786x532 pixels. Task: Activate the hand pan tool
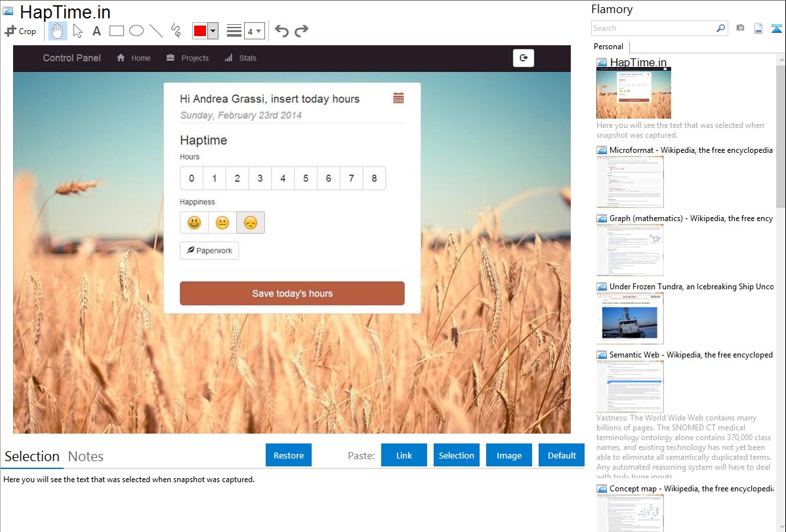57,31
